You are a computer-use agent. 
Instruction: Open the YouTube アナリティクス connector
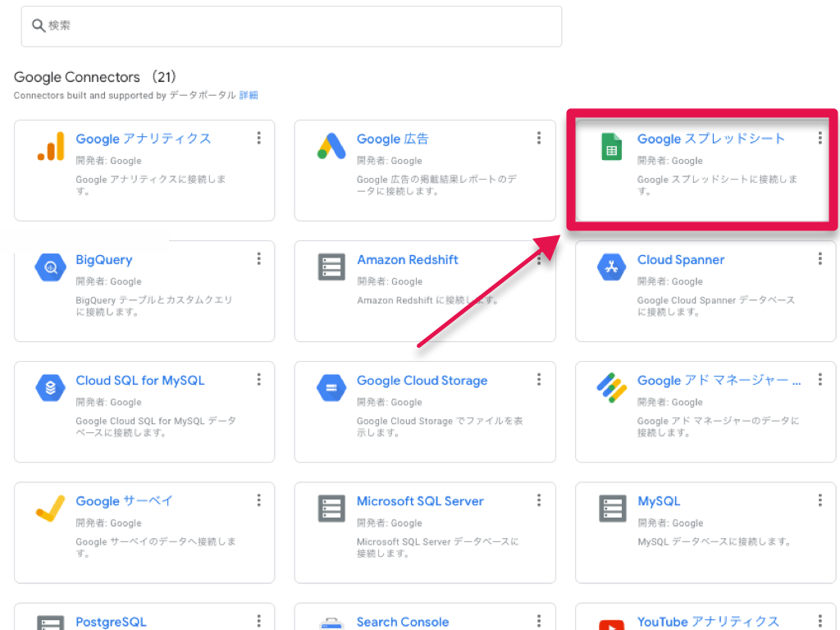pyautogui.click(x=707, y=621)
